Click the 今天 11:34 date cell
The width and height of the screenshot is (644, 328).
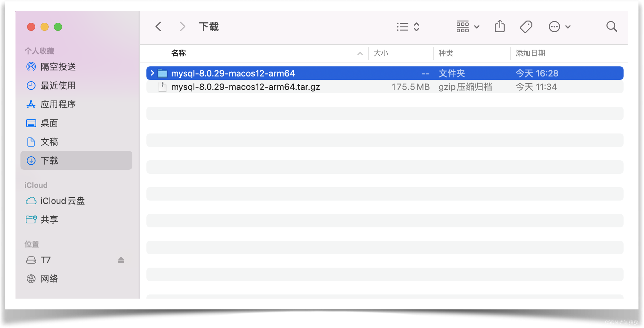[x=536, y=87]
